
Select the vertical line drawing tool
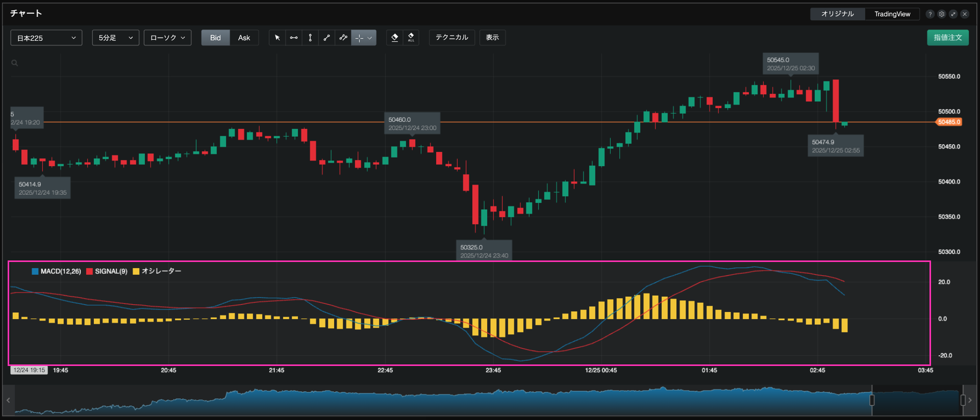[x=310, y=38]
